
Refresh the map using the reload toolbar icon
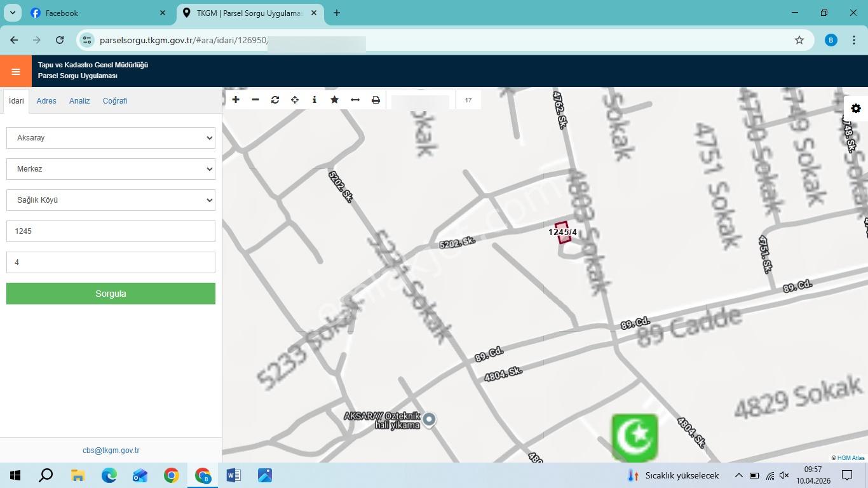(275, 100)
